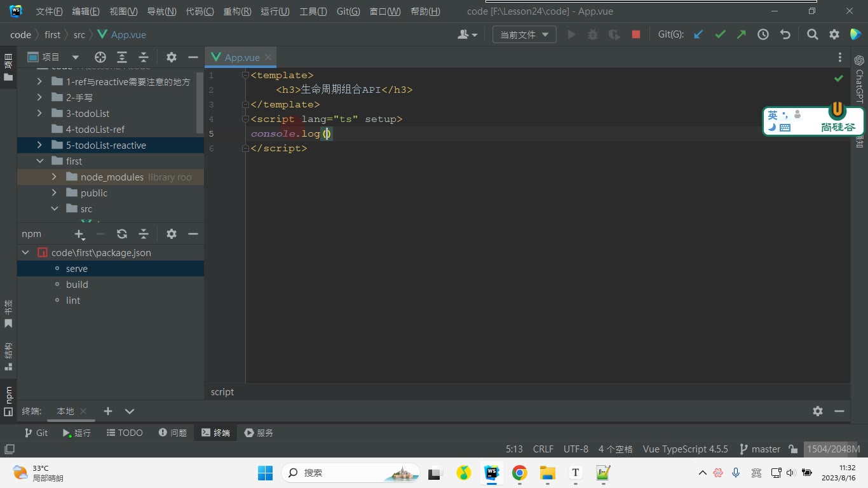Toggle the npm tool window on left strip
868x488 pixels.
click(8, 401)
